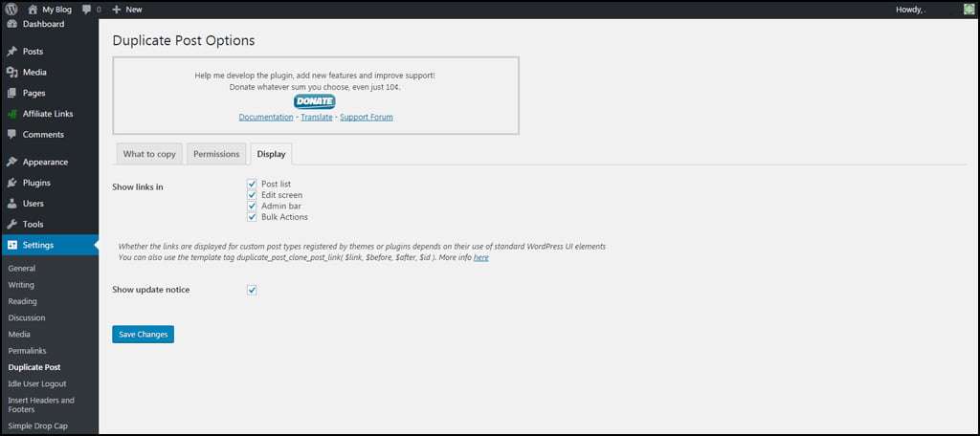980x436 pixels.
Task: Open Reading settings submenu
Action: click(23, 301)
